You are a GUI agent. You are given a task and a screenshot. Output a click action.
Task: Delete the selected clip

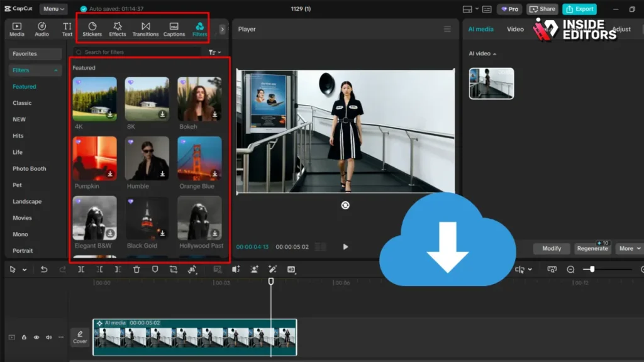coord(136,269)
